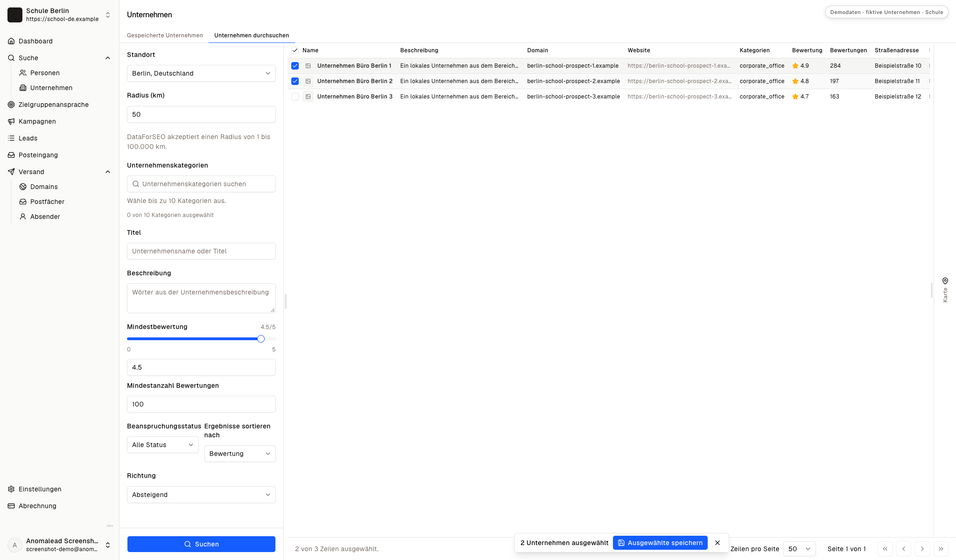Open Einstellungen gear icon

11,489
